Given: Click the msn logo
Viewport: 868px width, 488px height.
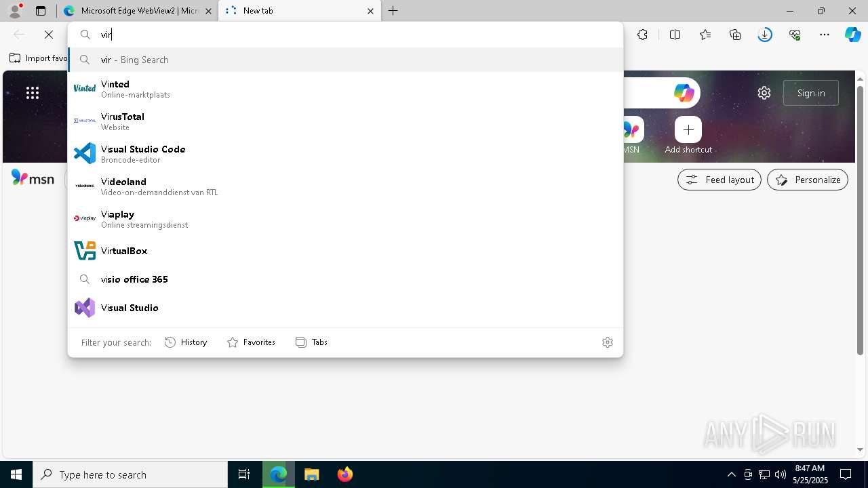Looking at the screenshot, I should [33, 178].
